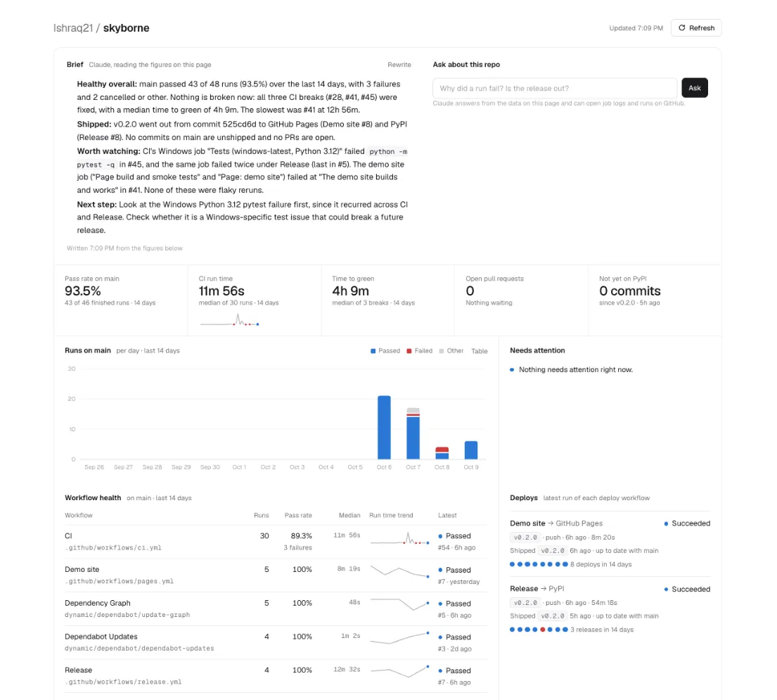Click the v0.2.0 tag beside 'push · 6h ago · 8m 20s'

[x=525, y=537]
